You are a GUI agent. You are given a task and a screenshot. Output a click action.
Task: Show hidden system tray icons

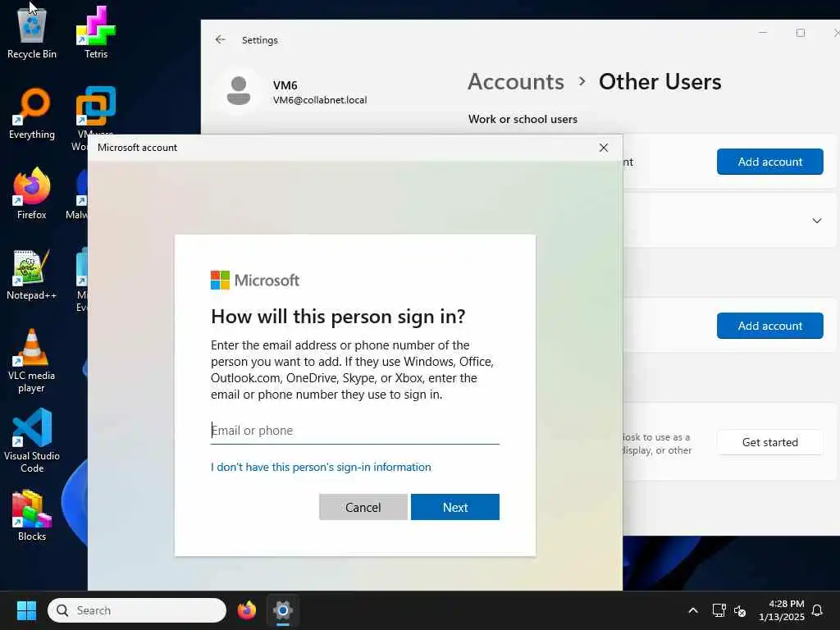point(692,610)
